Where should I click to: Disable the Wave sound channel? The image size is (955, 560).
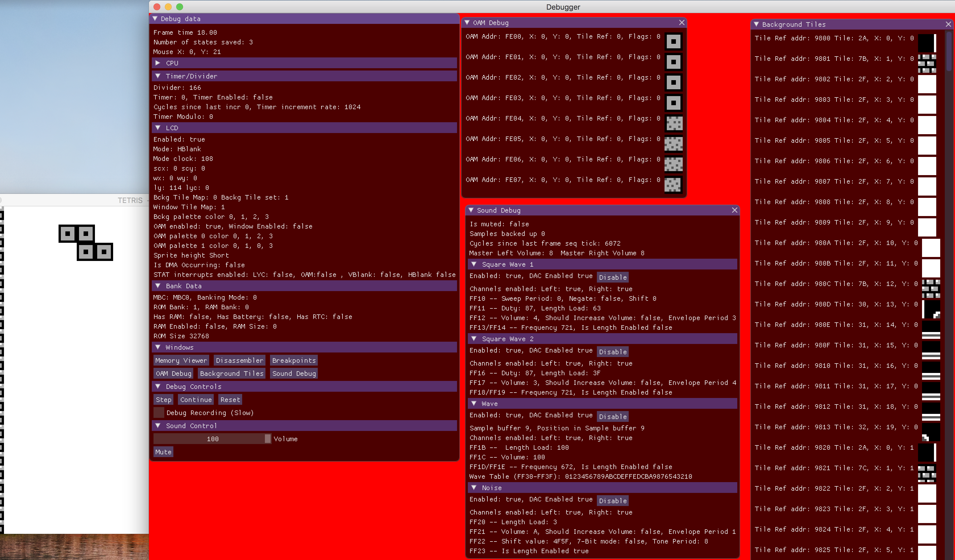coord(613,416)
